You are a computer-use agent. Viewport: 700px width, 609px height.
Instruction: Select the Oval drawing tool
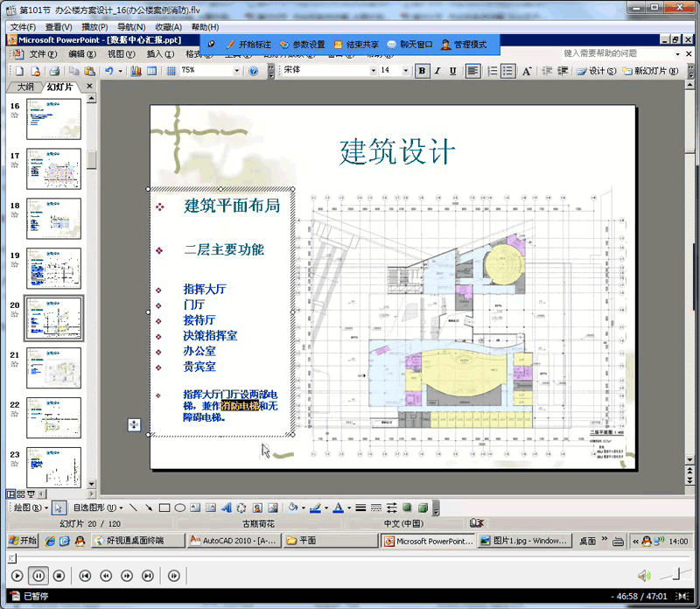(x=178, y=507)
